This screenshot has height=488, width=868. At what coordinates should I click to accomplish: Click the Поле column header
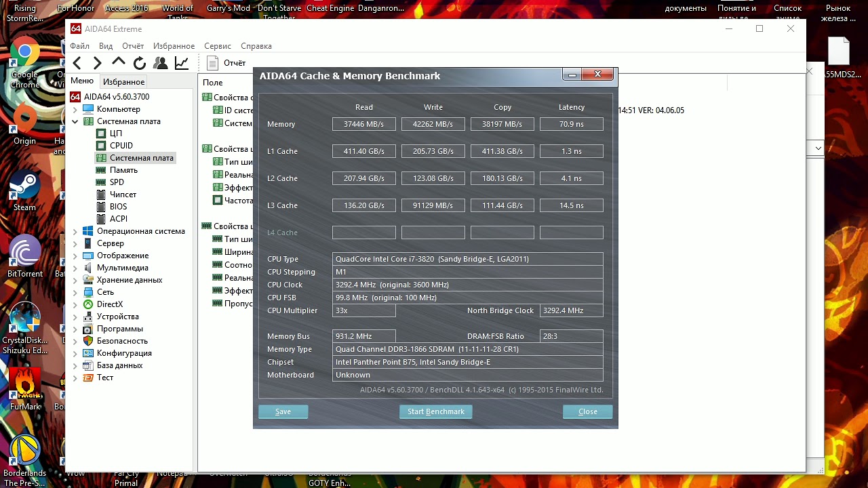click(213, 83)
